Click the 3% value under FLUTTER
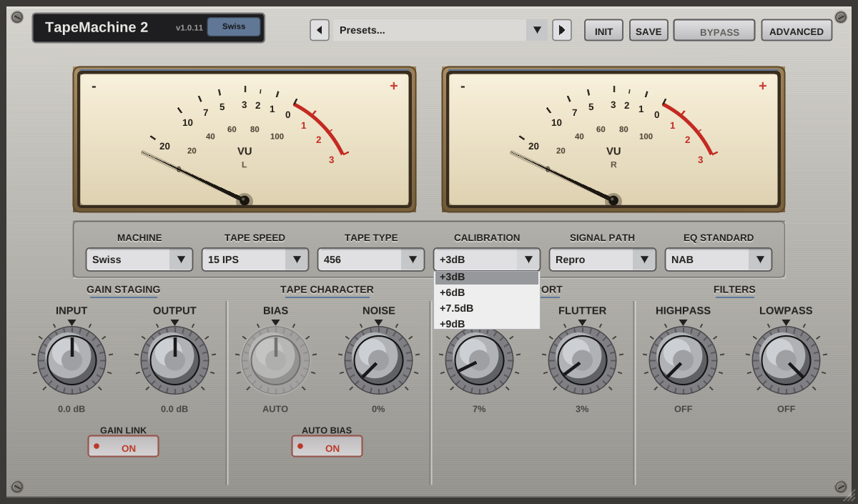Viewport: 858px width, 504px height. 582,409
